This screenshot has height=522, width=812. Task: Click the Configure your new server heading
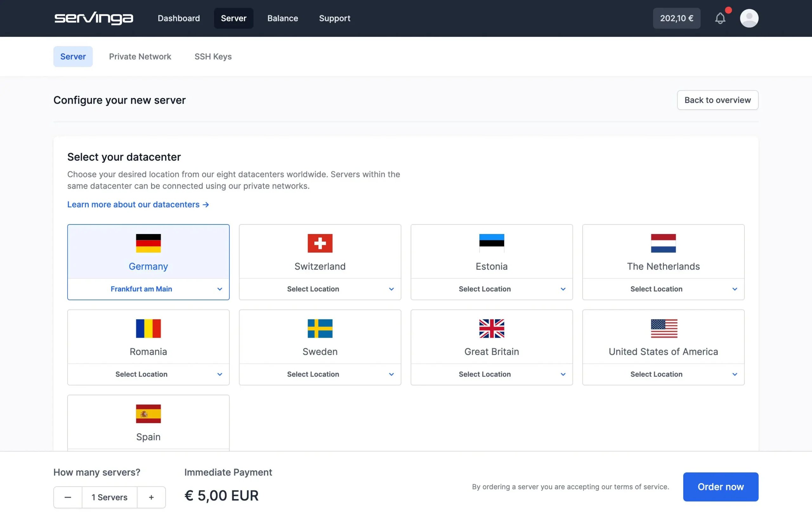(119, 100)
